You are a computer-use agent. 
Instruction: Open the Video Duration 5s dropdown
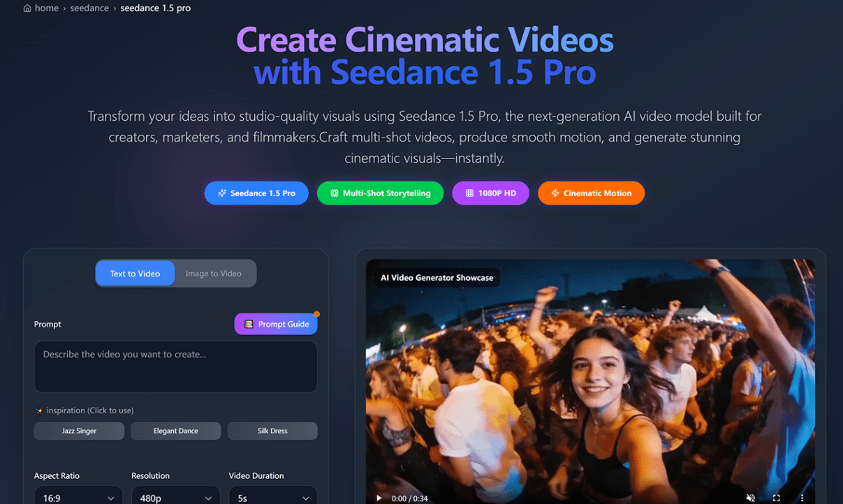pyautogui.click(x=272, y=497)
